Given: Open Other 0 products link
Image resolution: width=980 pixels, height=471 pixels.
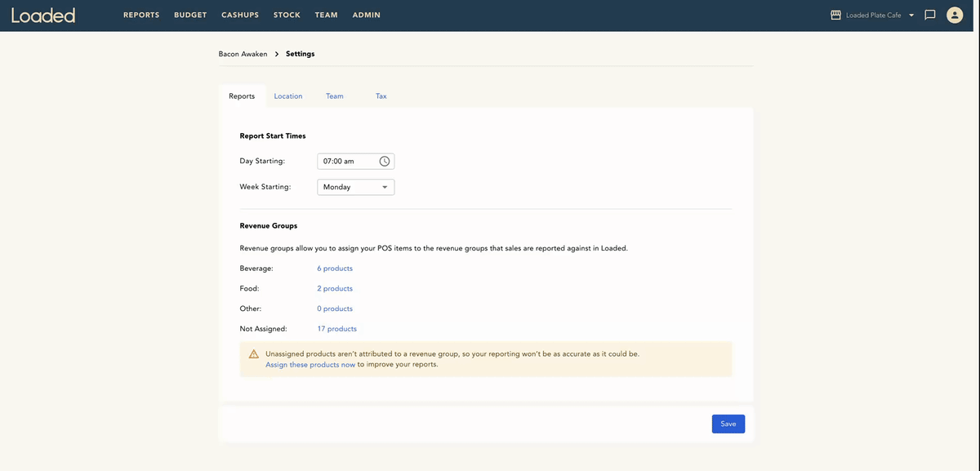Looking at the screenshot, I should click(335, 309).
